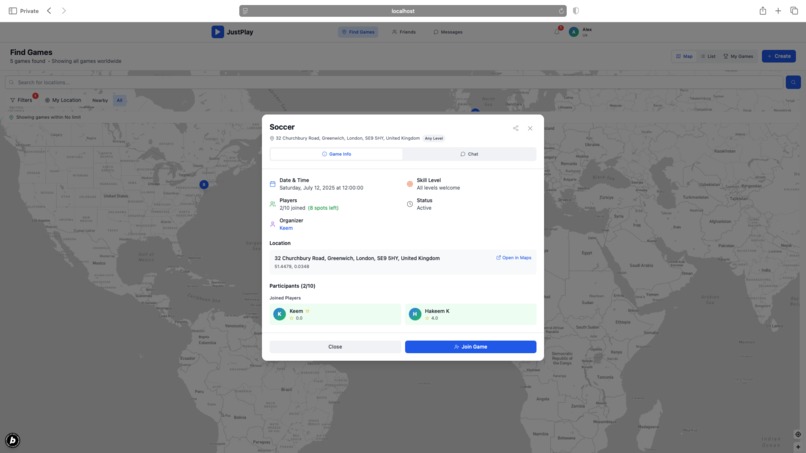Toggle the browser sidebar icon
This screenshot has width=806, height=453.
(13, 11)
